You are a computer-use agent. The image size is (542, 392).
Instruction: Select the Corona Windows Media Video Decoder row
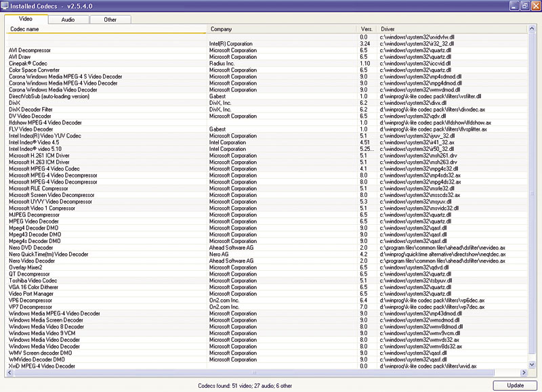pyautogui.click(x=267, y=89)
